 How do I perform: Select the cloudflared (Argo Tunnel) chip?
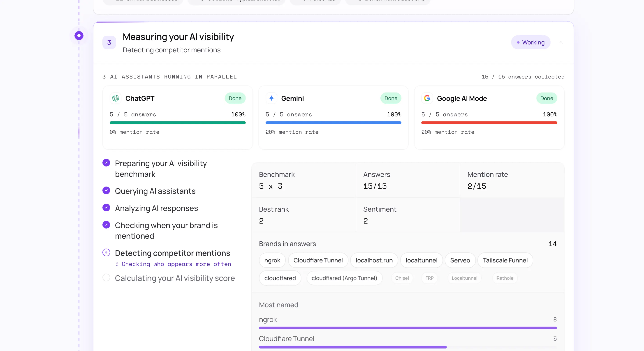point(345,278)
